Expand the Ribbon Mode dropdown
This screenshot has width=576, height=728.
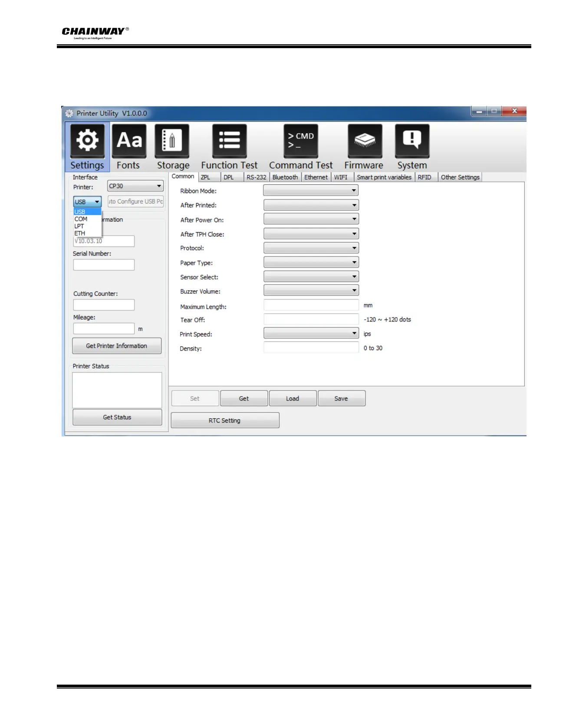(x=311, y=190)
